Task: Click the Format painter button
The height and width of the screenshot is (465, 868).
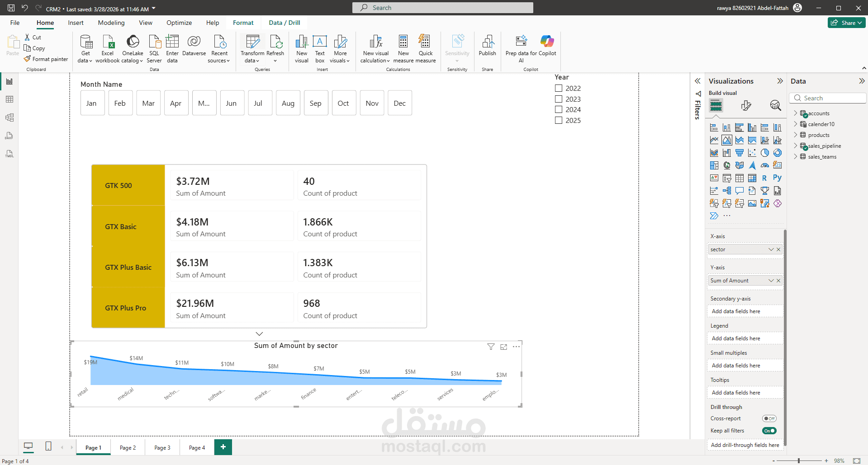Action: [x=46, y=59]
